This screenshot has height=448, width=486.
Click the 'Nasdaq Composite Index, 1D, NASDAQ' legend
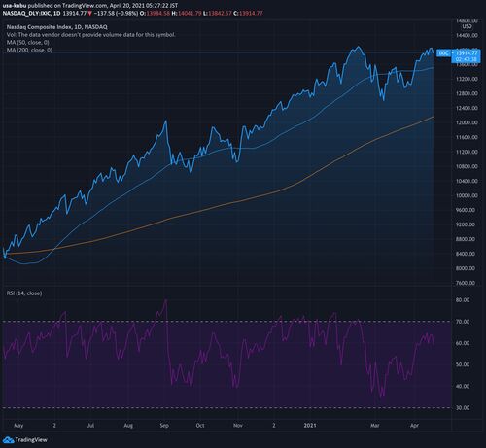[57, 27]
